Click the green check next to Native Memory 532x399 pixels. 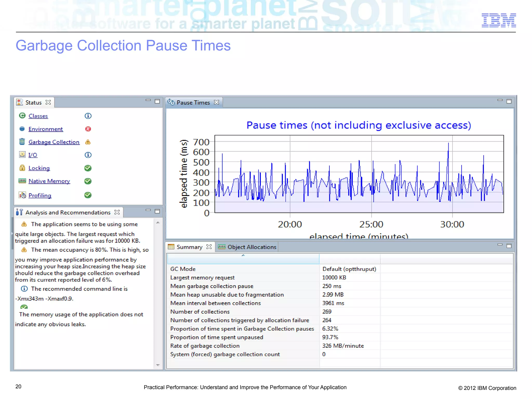[x=88, y=181]
